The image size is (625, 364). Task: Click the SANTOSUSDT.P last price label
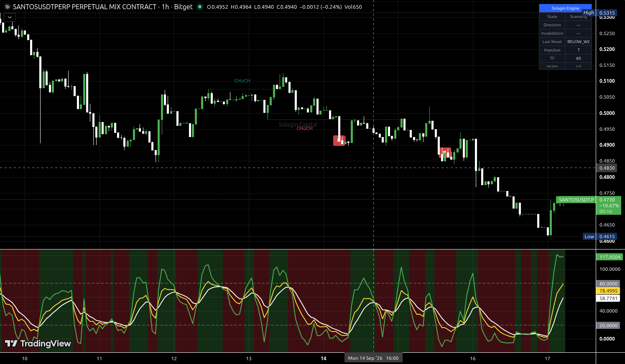pos(576,200)
